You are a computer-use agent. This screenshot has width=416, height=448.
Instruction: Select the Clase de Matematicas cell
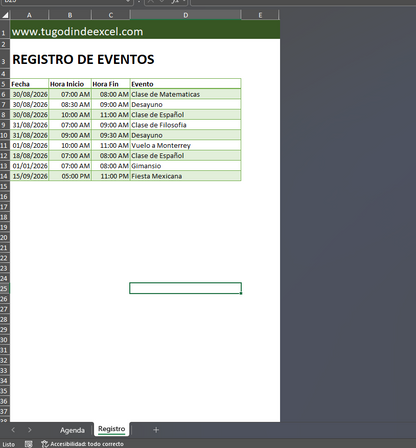[x=186, y=94]
